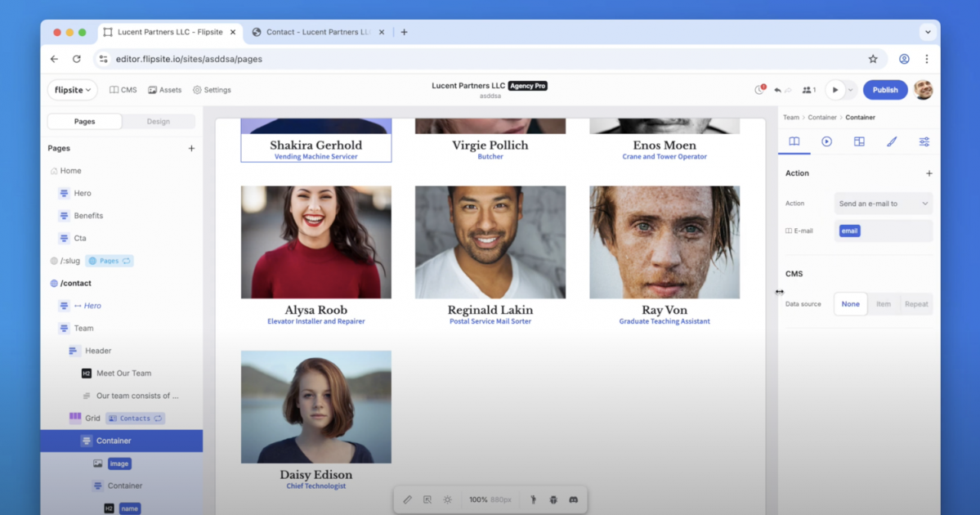Click the Contacts badge on Grid
The height and width of the screenshot is (515, 980).
(x=135, y=418)
